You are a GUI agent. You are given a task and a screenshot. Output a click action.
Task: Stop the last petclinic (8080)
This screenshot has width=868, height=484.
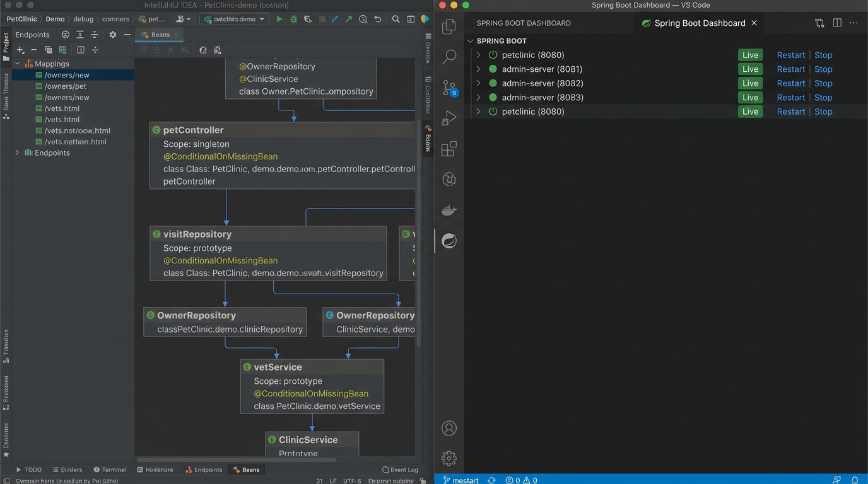pos(823,112)
